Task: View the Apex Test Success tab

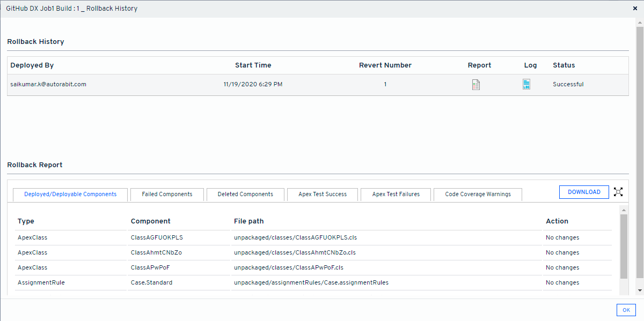Action: [323, 195]
